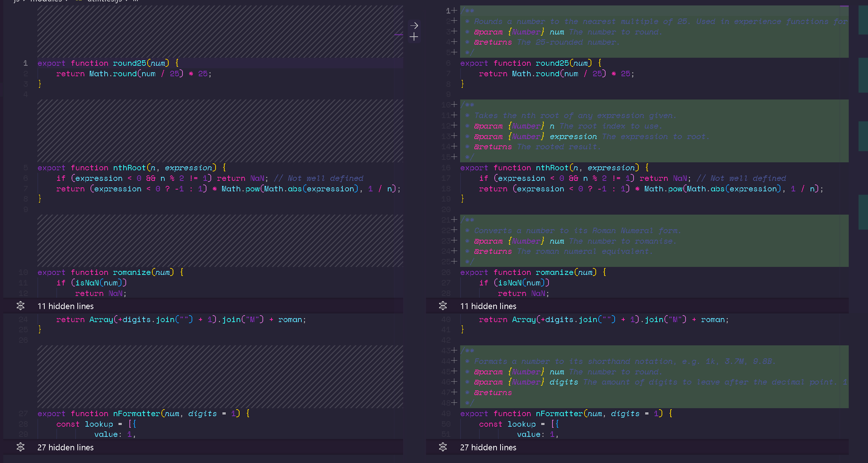Click "return Array" statement in right pane
The height and width of the screenshot is (463, 868).
click(x=507, y=320)
